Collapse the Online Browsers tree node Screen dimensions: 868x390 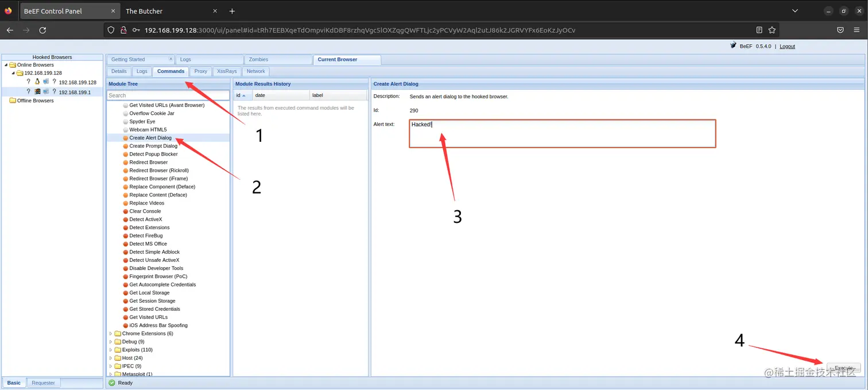click(x=6, y=65)
